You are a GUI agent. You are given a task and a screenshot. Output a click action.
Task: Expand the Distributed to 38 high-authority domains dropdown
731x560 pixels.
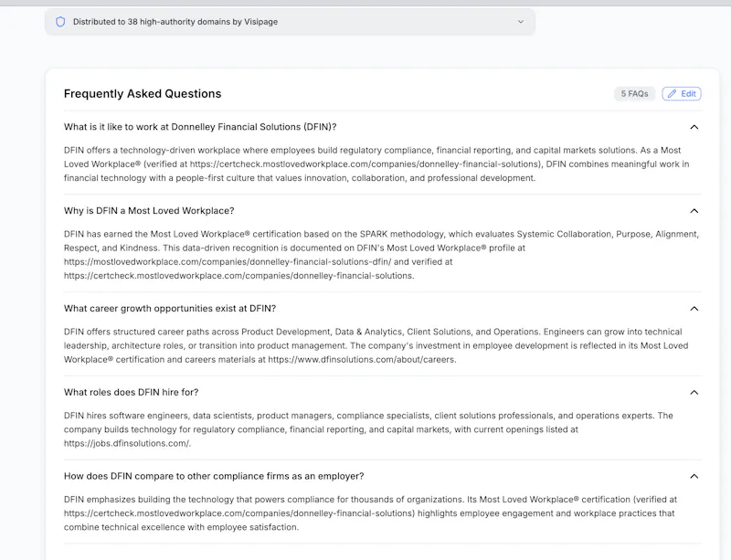pyautogui.click(x=521, y=22)
